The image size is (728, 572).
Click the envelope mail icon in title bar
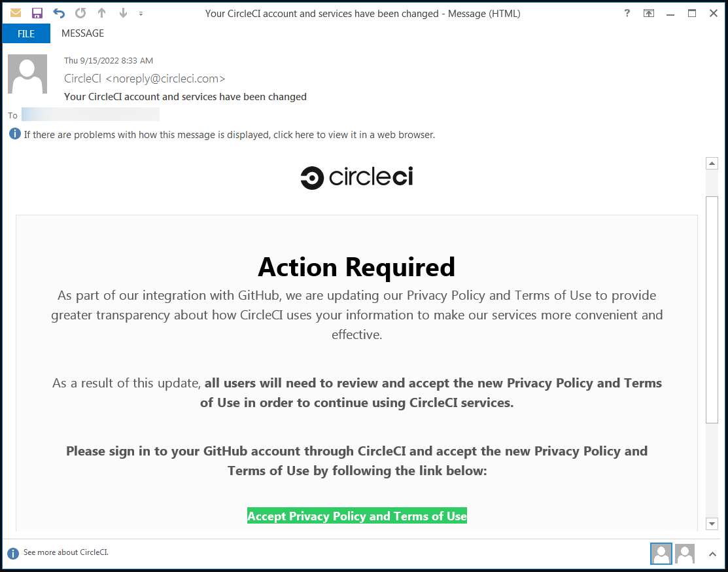16,12
